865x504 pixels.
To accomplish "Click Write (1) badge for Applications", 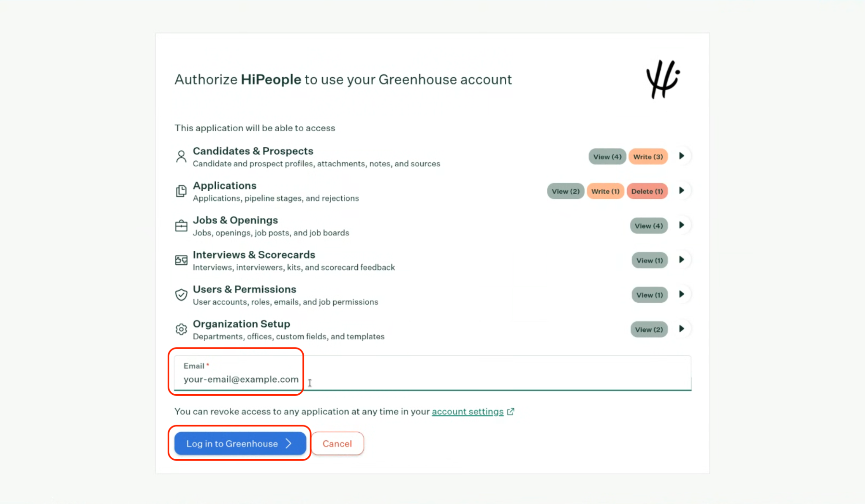I will click(605, 191).
